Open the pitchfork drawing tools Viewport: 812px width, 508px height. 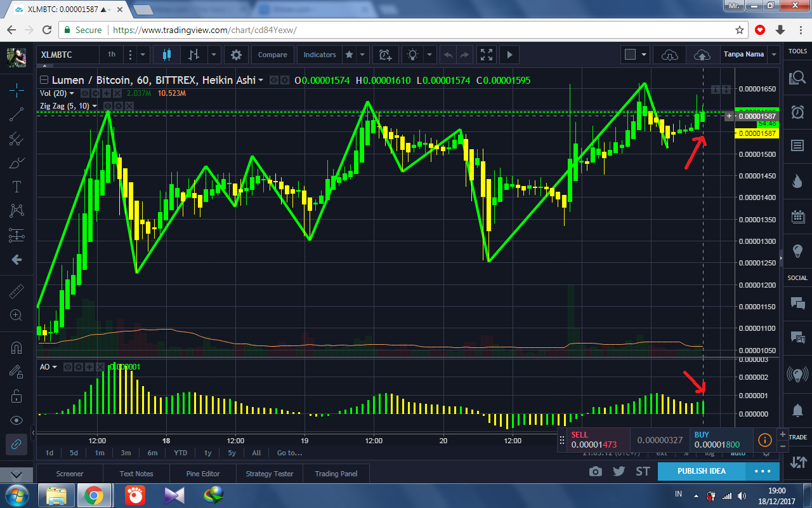16,139
